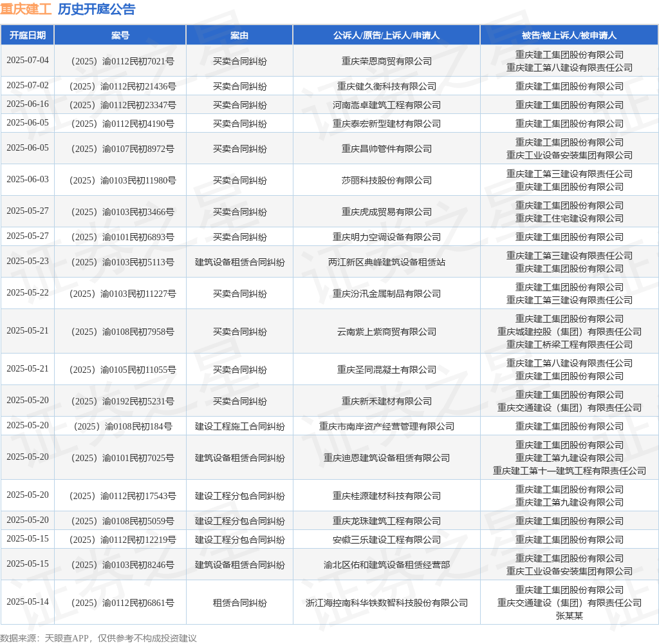Click date cell 2025-05-22
Screen dimensions: 659x644
pos(28,293)
